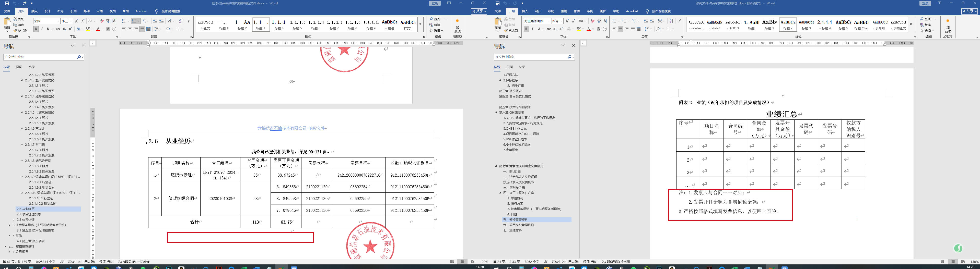Toggle Subscript in left window ribbon
This screenshot has width=980, height=269.
(x=64, y=29)
